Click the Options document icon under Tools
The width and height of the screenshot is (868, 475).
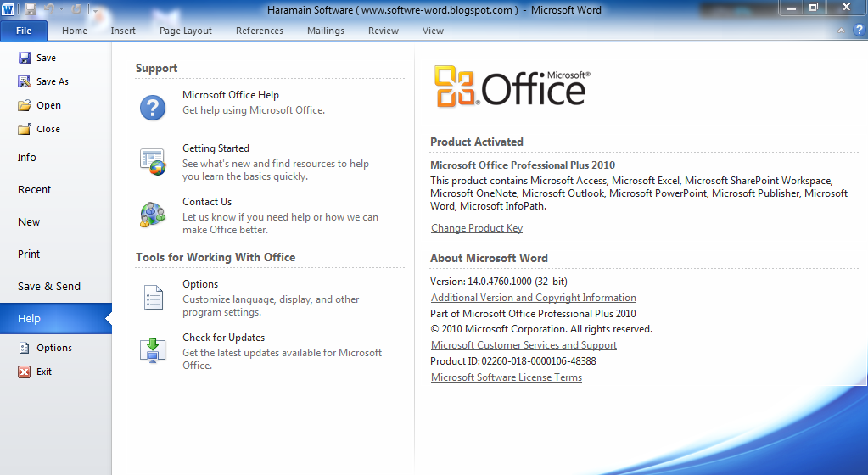tap(154, 297)
